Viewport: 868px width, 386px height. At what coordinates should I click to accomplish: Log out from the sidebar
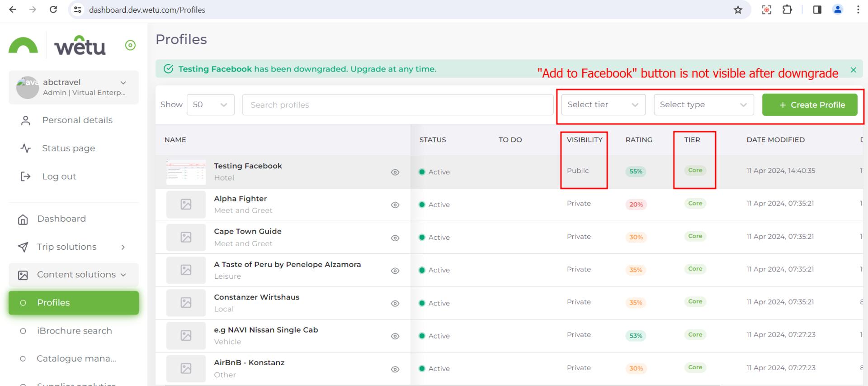pyautogui.click(x=59, y=176)
